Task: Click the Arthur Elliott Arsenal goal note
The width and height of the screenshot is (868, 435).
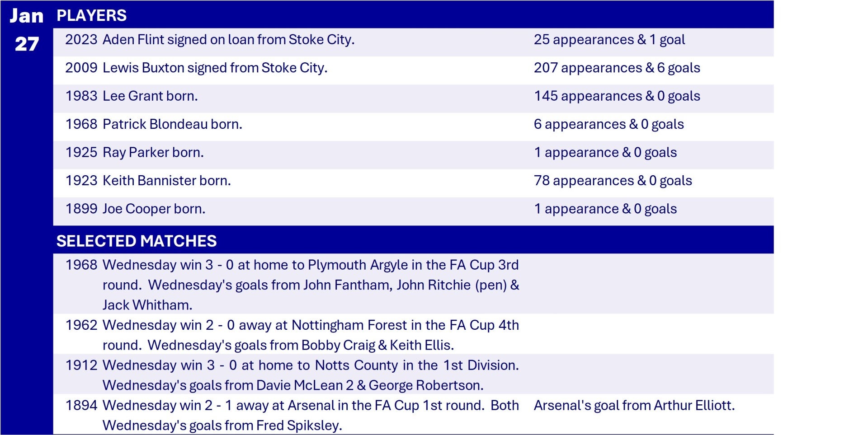Action: click(634, 405)
